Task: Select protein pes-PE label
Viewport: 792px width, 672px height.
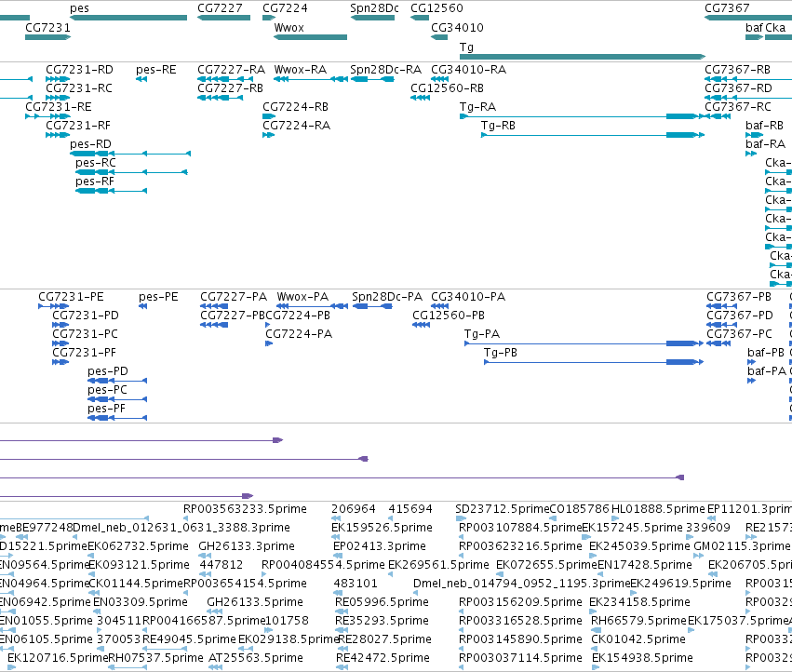Action: click(x=158, y=297)
